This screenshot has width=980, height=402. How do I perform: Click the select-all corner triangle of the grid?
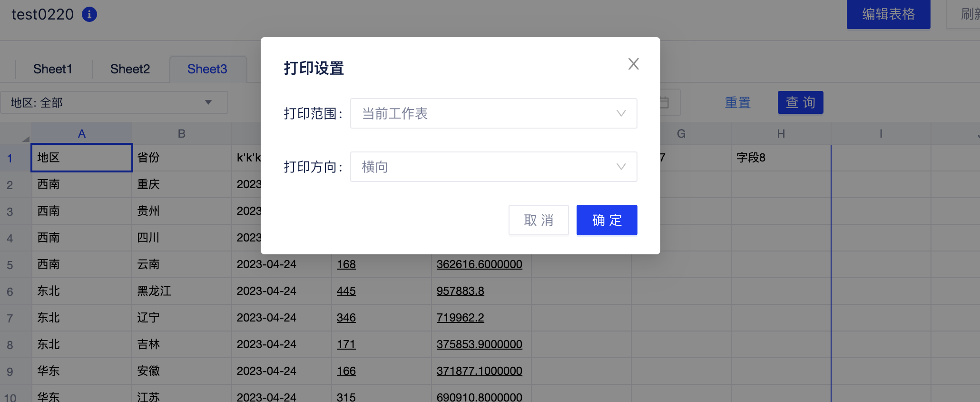point(25,139)
